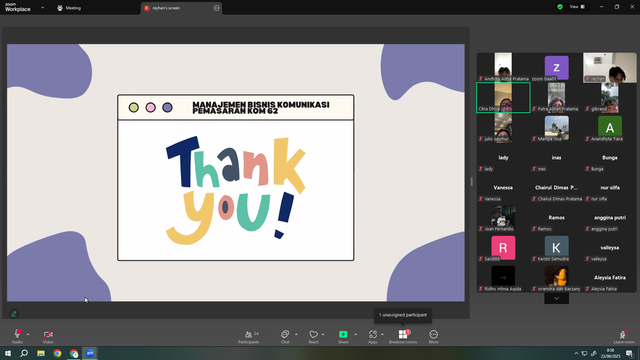Start camera with the Video button
This screenshot has width=640, height=360.
48,337
